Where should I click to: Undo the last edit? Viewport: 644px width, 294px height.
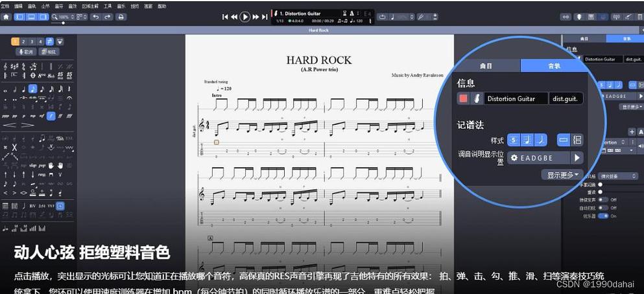coord(96,17)
